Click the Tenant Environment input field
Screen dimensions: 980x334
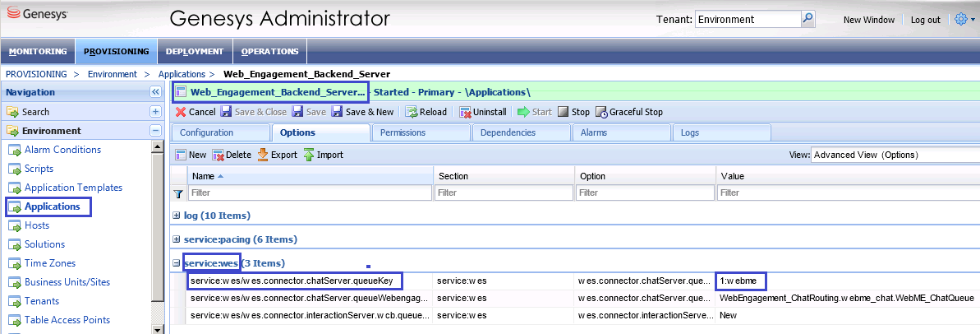[748, 20]
